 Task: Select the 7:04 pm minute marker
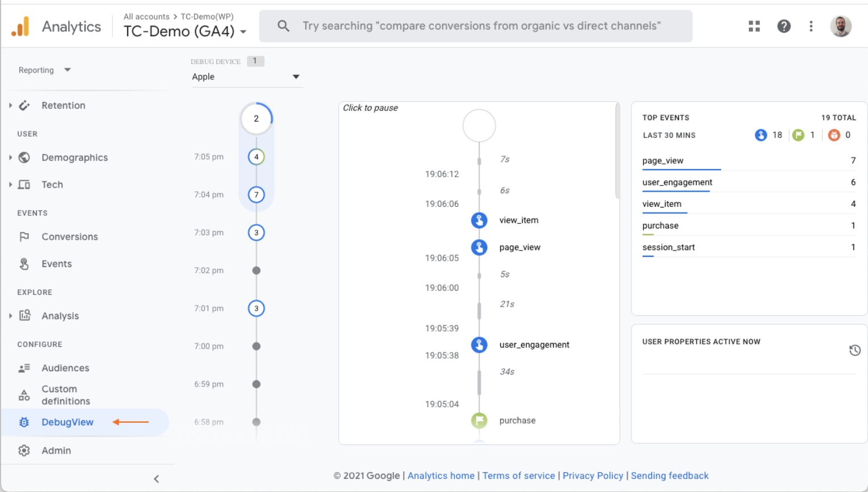pos(256,195)
